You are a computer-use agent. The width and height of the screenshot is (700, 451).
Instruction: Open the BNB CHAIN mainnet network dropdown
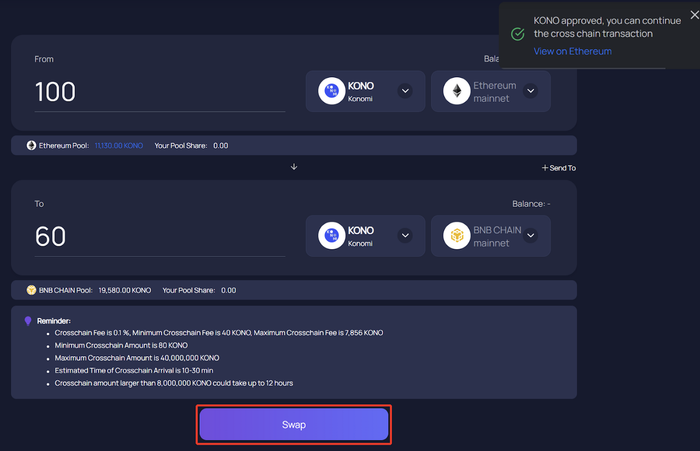[530, 236]
